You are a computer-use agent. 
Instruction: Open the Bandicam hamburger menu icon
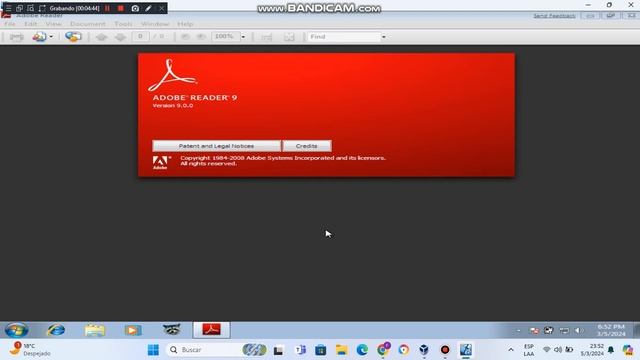point(8,8)
